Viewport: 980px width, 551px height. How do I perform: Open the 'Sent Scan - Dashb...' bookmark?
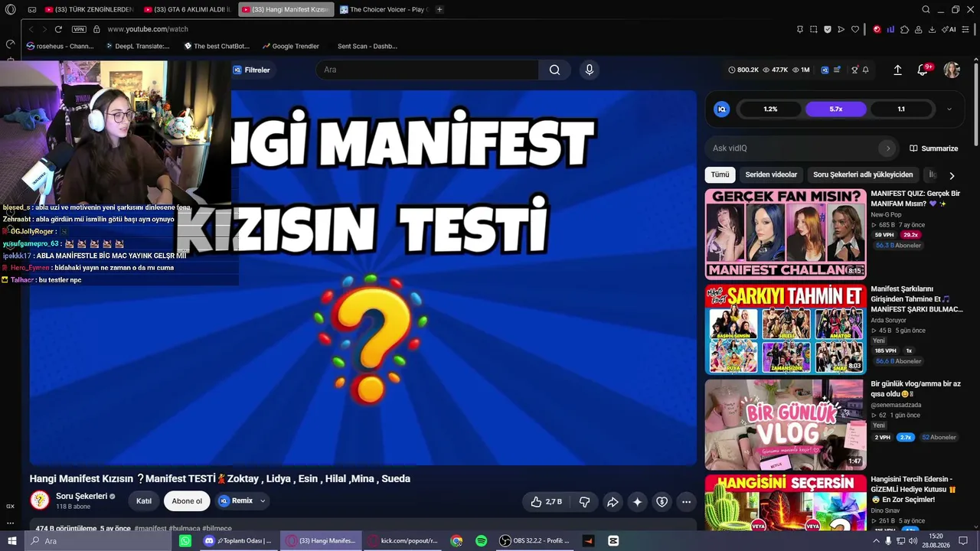[367, 46]
